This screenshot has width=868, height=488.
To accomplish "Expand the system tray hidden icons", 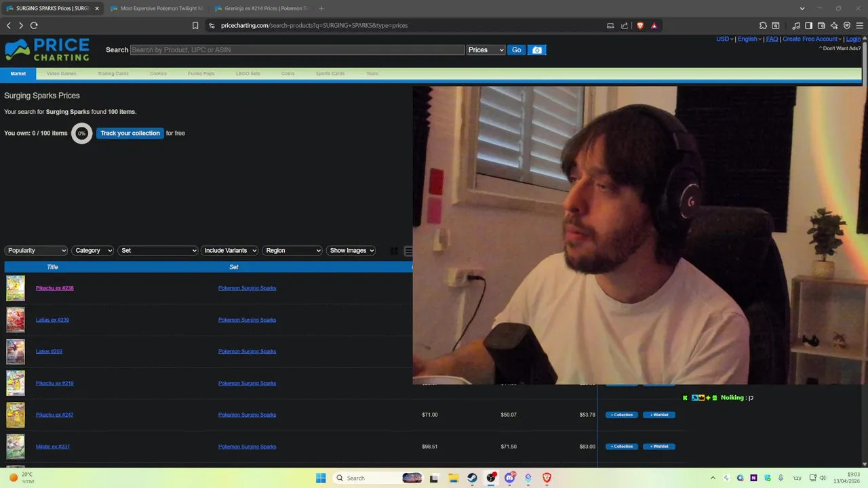I will pyautogui.click(x=713, y=478).
